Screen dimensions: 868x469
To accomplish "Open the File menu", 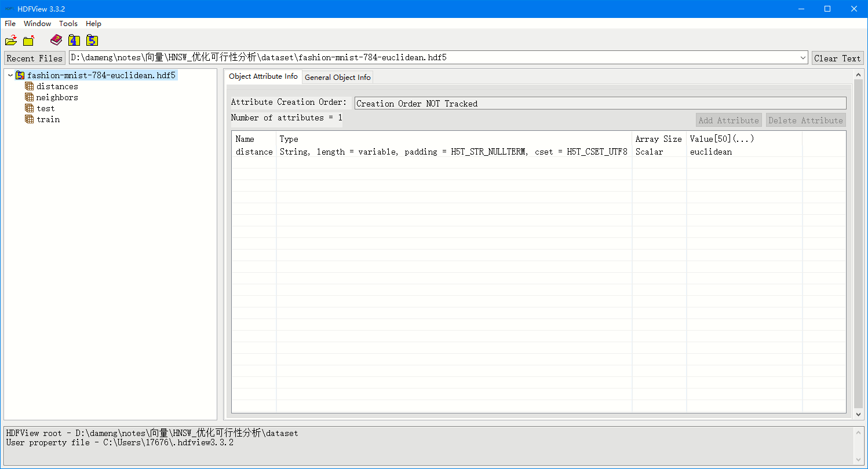I will pos(10,24).
